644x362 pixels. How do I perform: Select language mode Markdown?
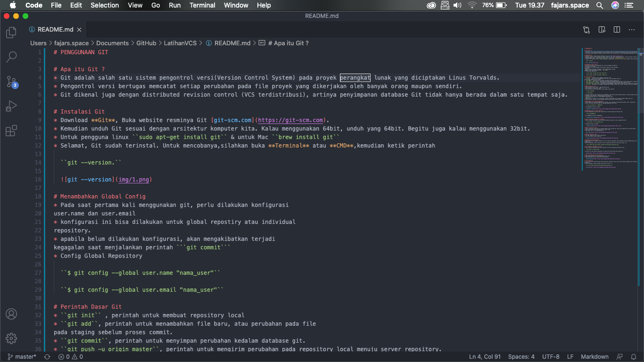pyautogui.click(x=594, y=357)
